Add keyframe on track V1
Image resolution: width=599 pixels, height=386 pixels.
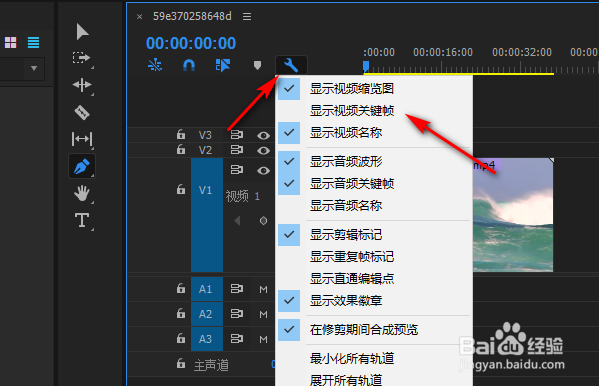pyautogui.click(x=263, y=221)
